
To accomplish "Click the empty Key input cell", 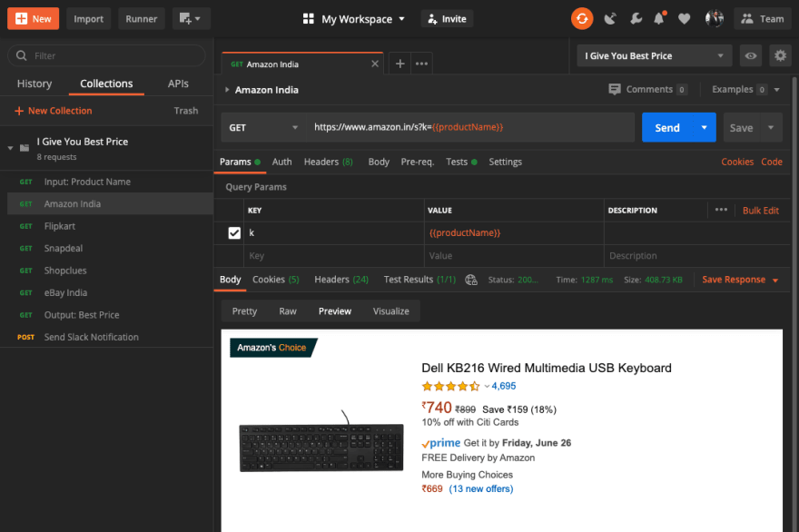I will pos(334,256).
